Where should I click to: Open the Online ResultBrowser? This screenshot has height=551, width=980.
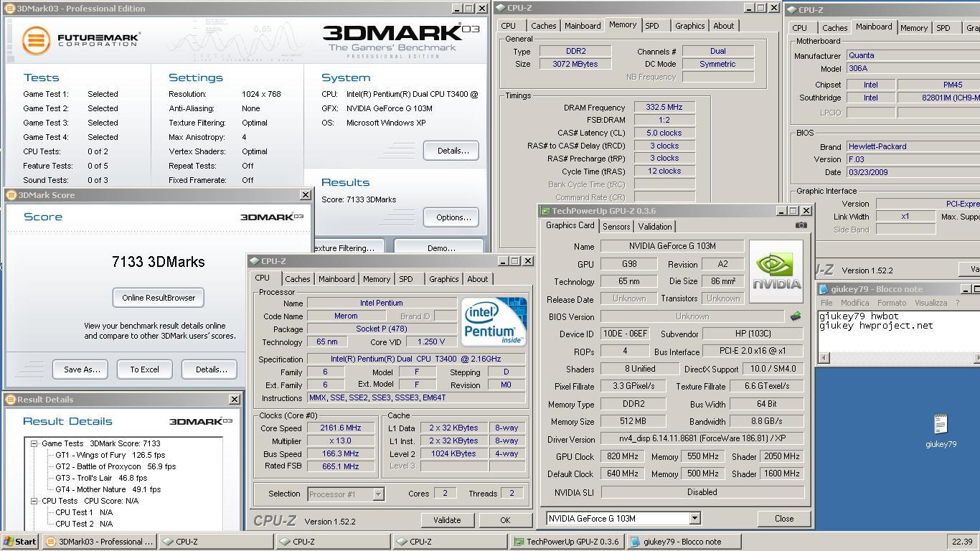tap(159, 298)
